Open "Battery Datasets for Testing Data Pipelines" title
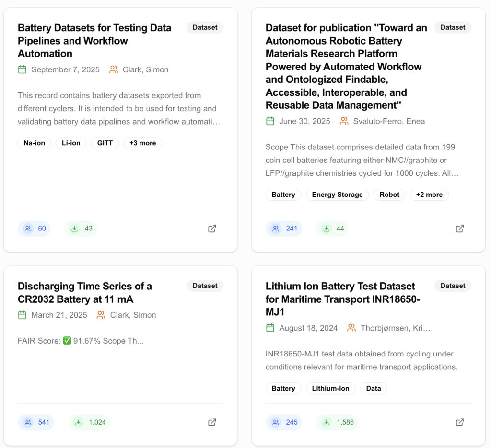The image size is (491, 448). coord(94,41)
